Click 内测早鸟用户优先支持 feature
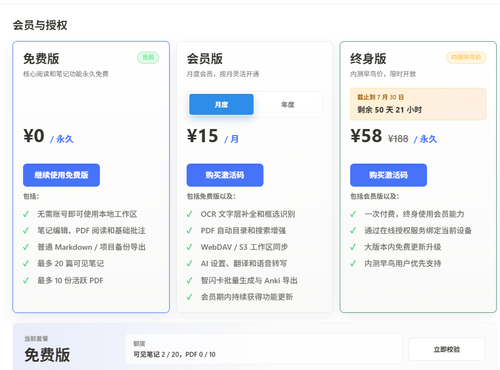This screenshot has height=370, width=500. click(x=403, y=264)
